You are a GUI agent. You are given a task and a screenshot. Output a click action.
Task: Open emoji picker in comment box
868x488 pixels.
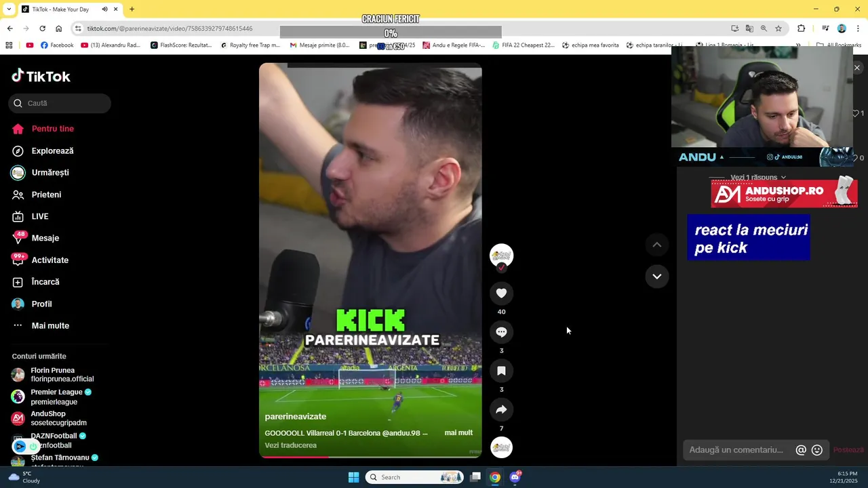[x=817, y=450]
